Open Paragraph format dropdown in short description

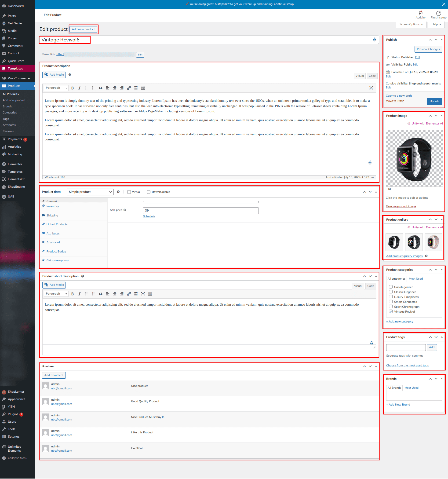click(56, 294)
